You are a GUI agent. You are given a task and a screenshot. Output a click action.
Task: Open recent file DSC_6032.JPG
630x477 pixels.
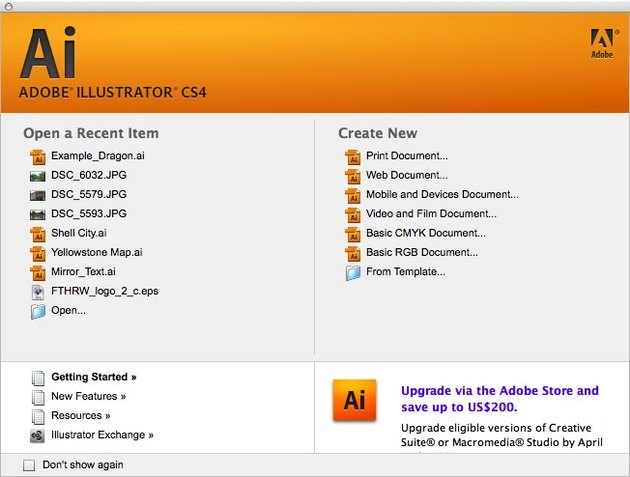coord(89,175)
